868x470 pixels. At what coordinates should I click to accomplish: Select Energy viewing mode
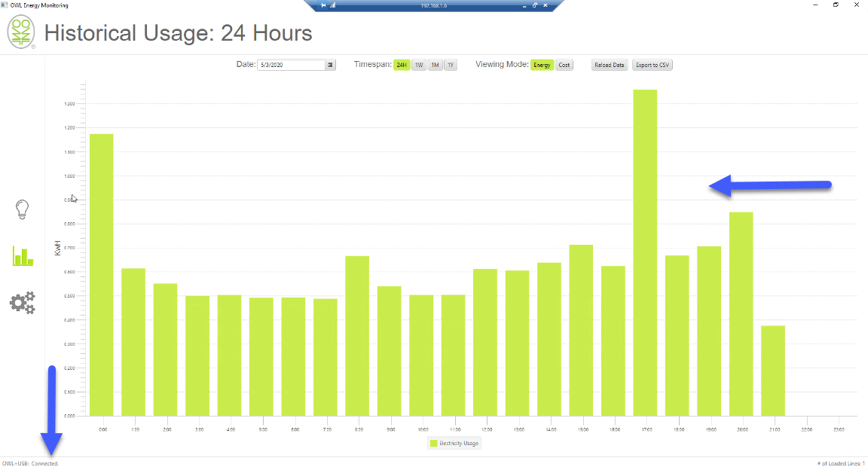tap(542, 65)
